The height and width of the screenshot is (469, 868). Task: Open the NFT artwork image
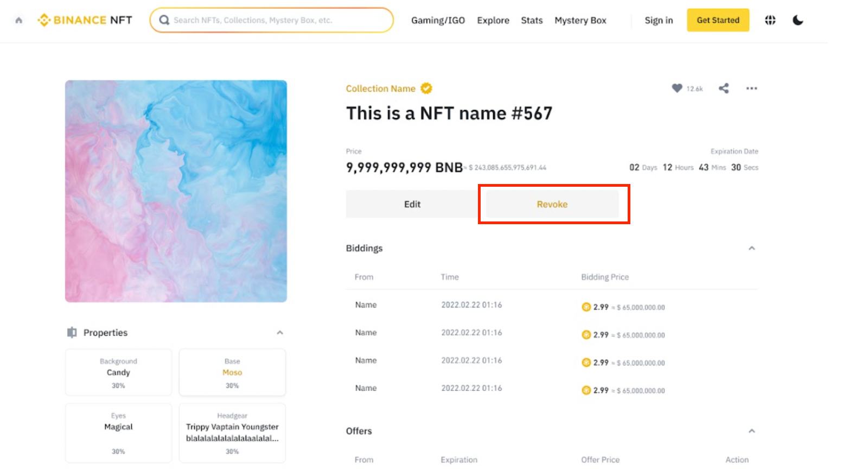point(176,191)
